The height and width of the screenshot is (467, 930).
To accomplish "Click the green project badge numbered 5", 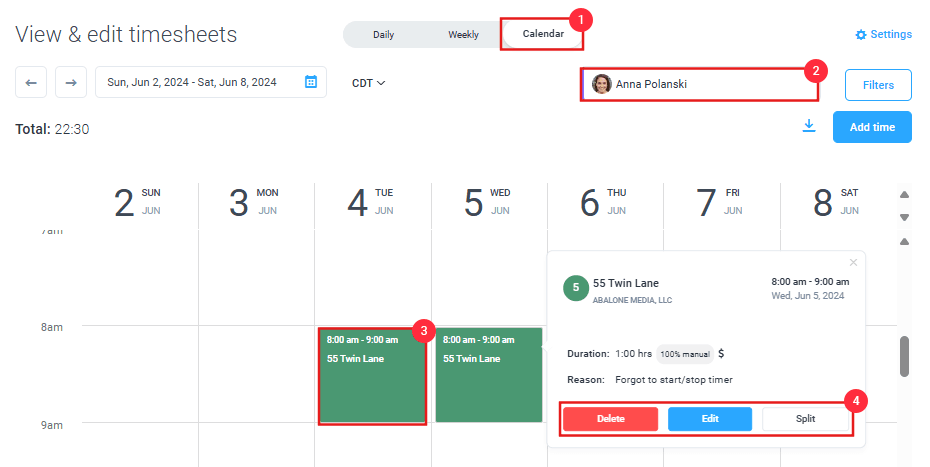I will point(575,288).
